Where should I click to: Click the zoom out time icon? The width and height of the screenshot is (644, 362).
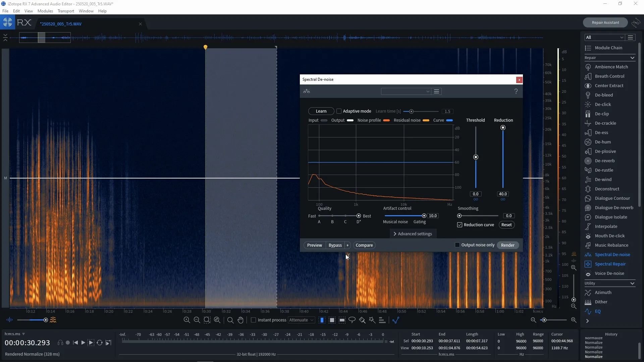point(197,320)
